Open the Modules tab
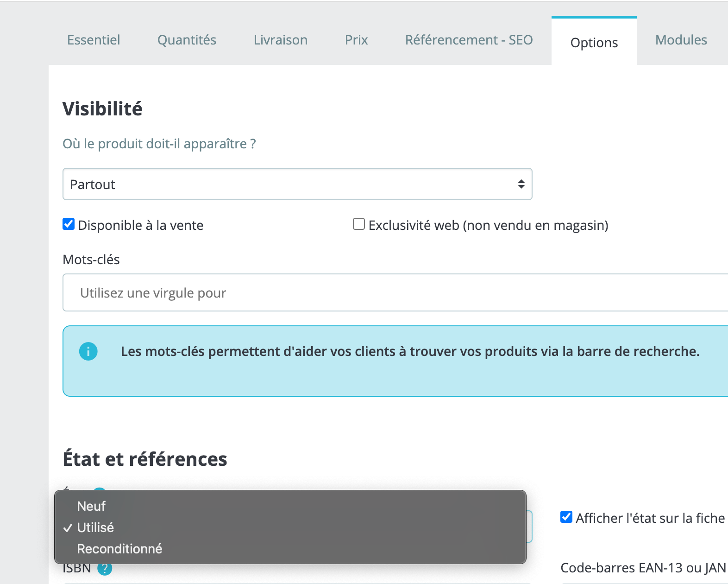Viewport: 728px width, 584px height. pyautogui.click(x=681, y=40)
